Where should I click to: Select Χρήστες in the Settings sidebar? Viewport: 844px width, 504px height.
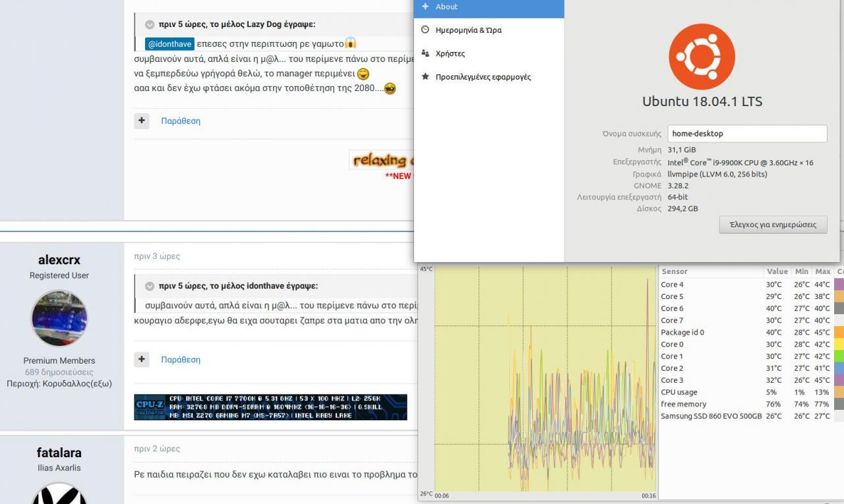pos(489,53)
